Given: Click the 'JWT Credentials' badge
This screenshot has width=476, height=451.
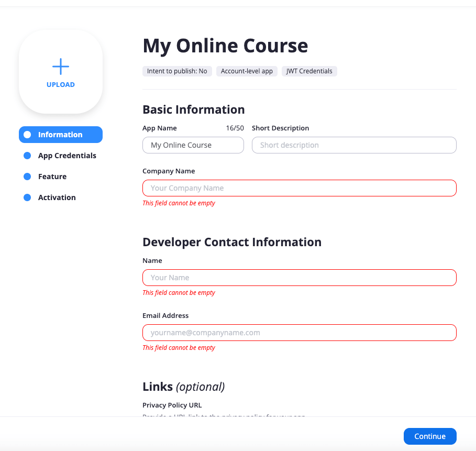Looking at the screenshot, I should point(309,71).
